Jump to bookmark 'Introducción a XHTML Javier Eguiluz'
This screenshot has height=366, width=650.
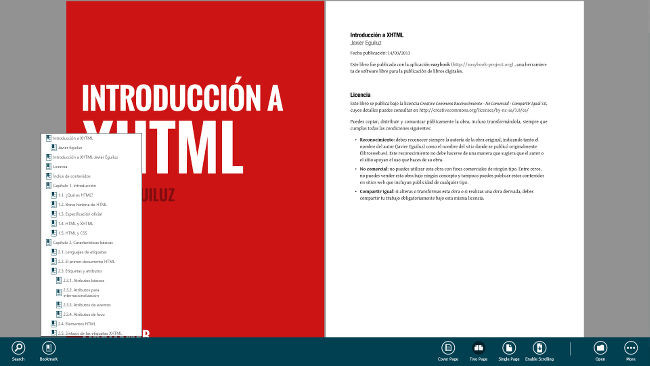pyautogui.click(x=82, y=157)
